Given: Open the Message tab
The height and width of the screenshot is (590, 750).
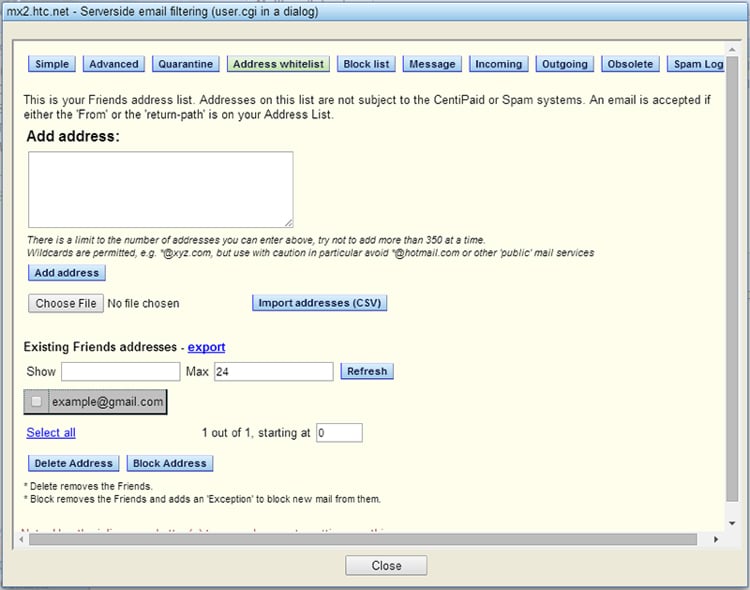Looking at the screenshot, I should point(432,64).
